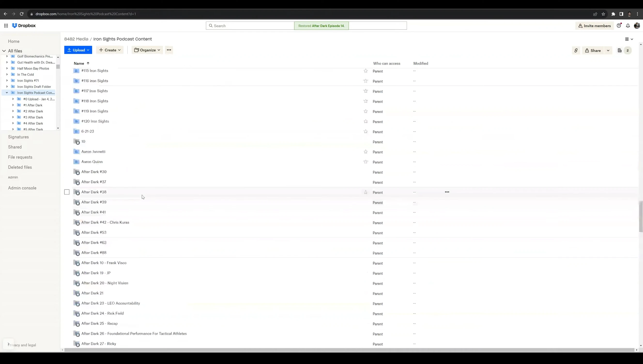The height and width of the screenshot is (364, 643).
Task: Open the #115 Iron Sights folder icon
Action: point(76,71)
